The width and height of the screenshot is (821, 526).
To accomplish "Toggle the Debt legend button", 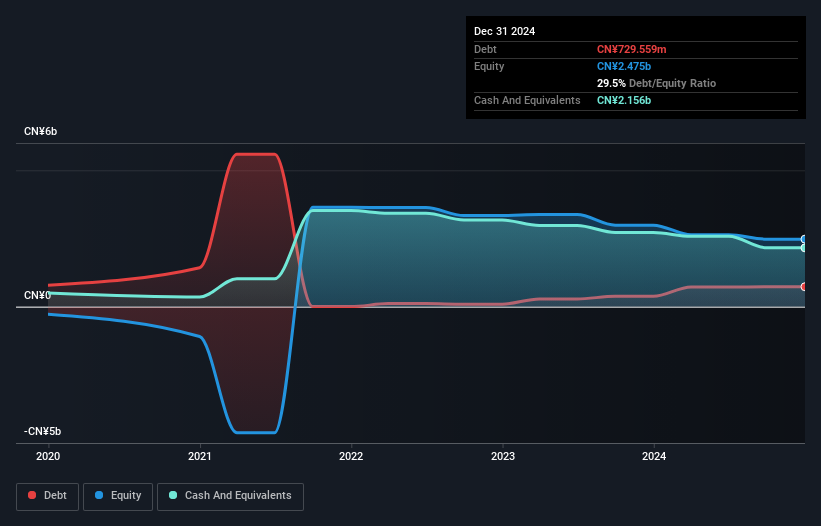I will pos(48,496).
